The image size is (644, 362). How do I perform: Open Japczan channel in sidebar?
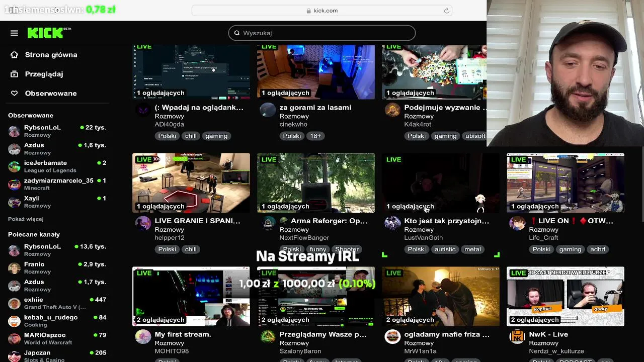coord(58,355)
